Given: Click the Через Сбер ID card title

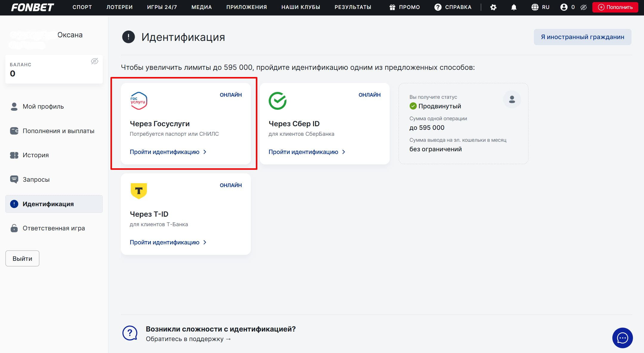Looking at the screenshot, I should pyautogui.click(x=294, y=124).
